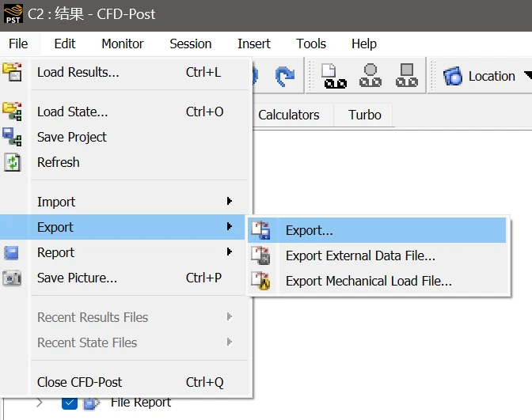Click the Load Results folder icon

12,72
